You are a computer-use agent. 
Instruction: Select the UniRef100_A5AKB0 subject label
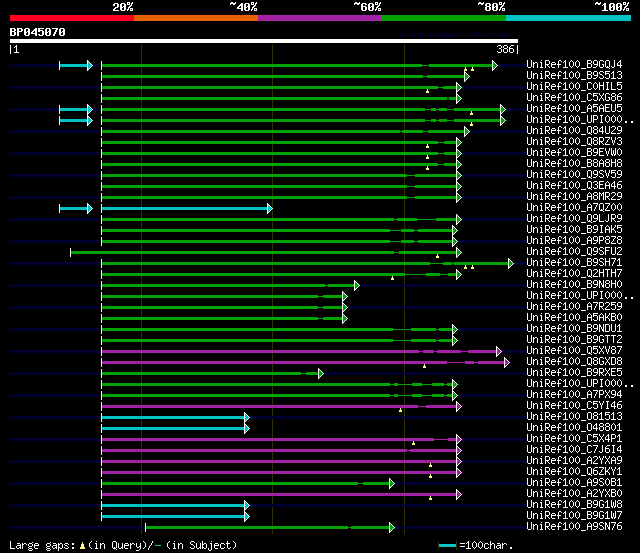[574, 318]
